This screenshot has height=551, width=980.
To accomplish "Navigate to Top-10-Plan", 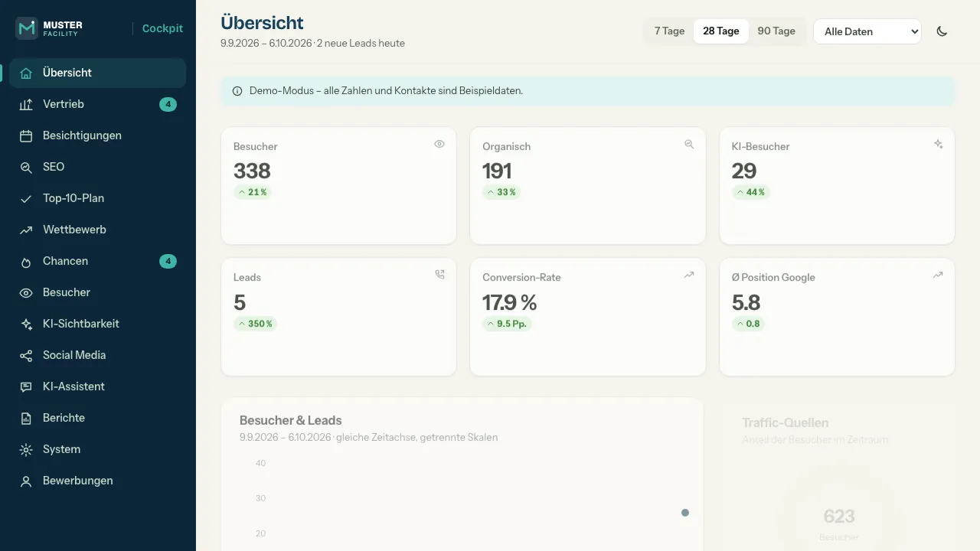I will pos(98,198).
